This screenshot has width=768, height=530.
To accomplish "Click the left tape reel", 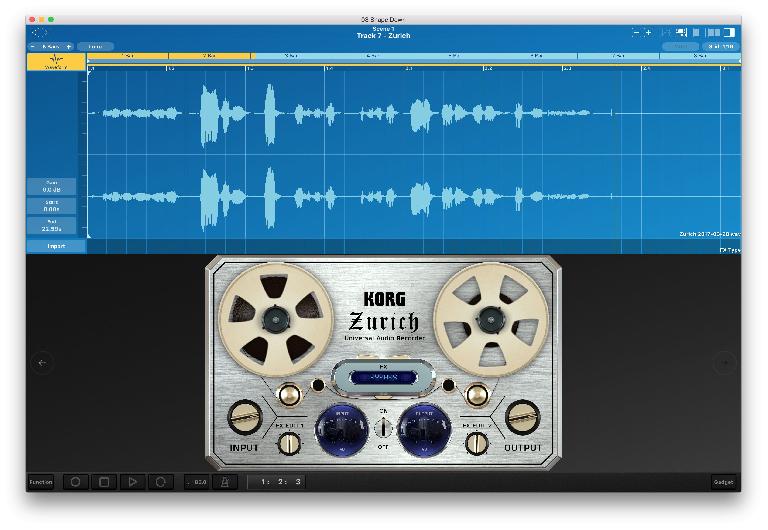I will point(276,319).
